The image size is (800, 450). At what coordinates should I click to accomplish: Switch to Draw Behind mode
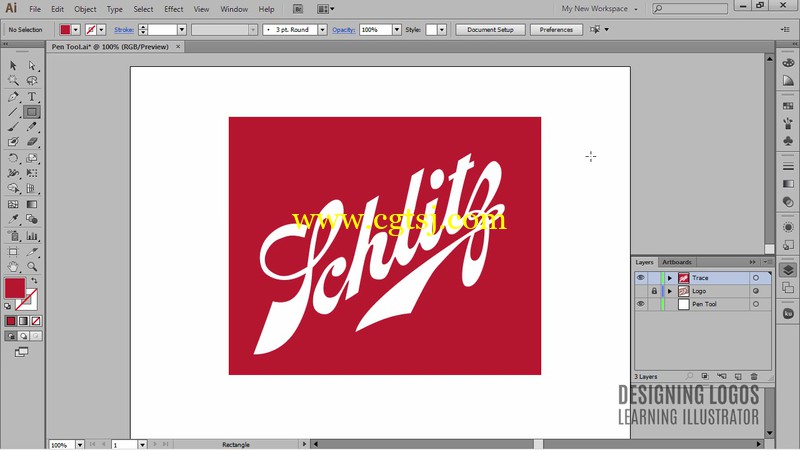point(23,336)
